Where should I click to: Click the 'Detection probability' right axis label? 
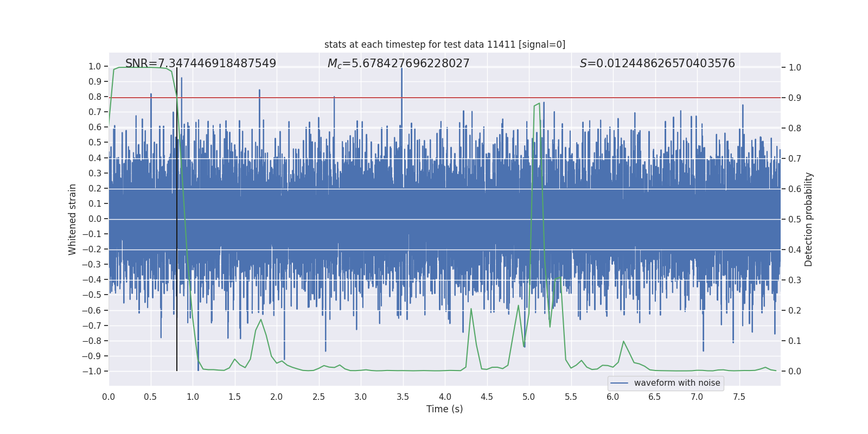(809, 219)
